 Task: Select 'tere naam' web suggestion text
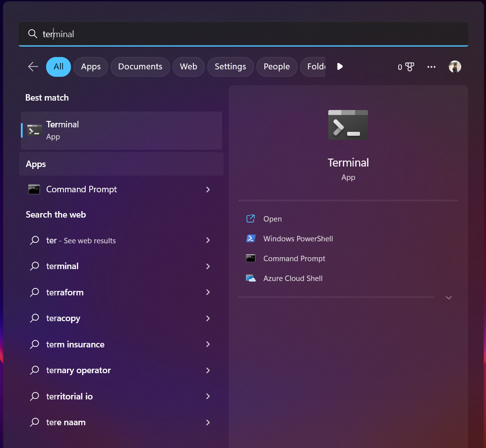65,422
